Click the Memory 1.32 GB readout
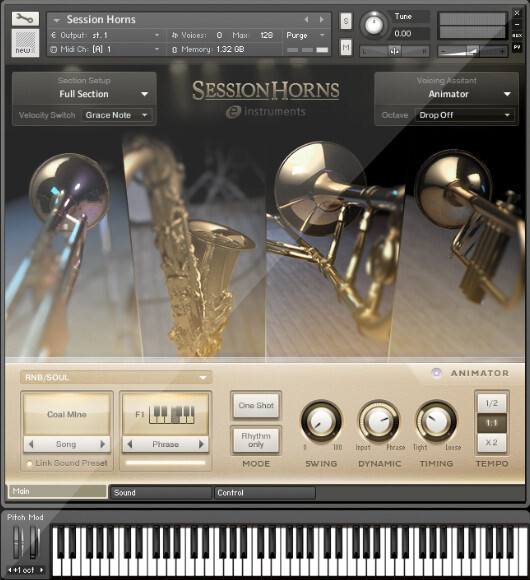The height and width of the screenshot is (580, 530). coord(209,49)
